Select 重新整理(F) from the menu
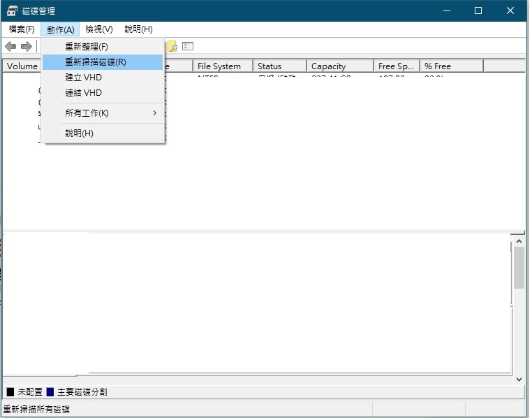Screen dimensions: 532x418 pos(103,47)
